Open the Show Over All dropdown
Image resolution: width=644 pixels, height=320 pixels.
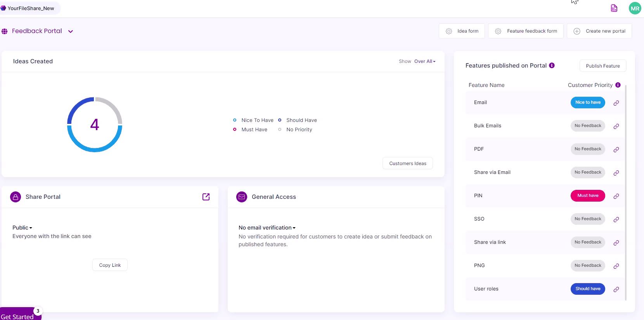425,61
